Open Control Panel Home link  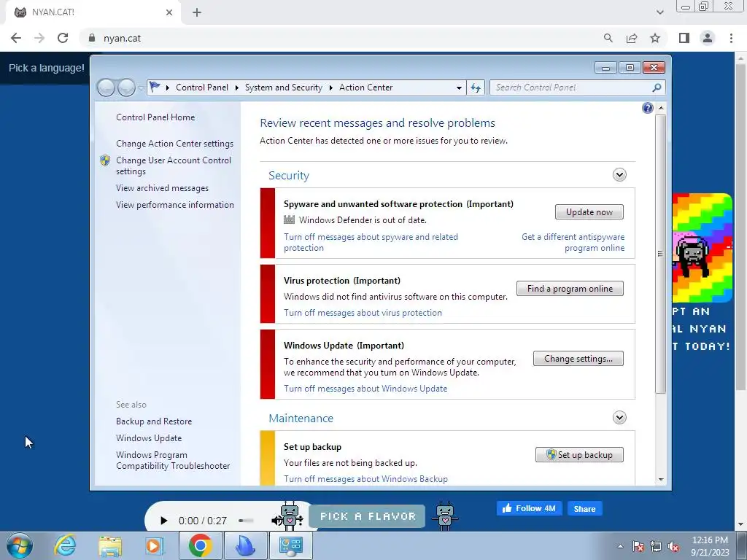coord(155,117)
